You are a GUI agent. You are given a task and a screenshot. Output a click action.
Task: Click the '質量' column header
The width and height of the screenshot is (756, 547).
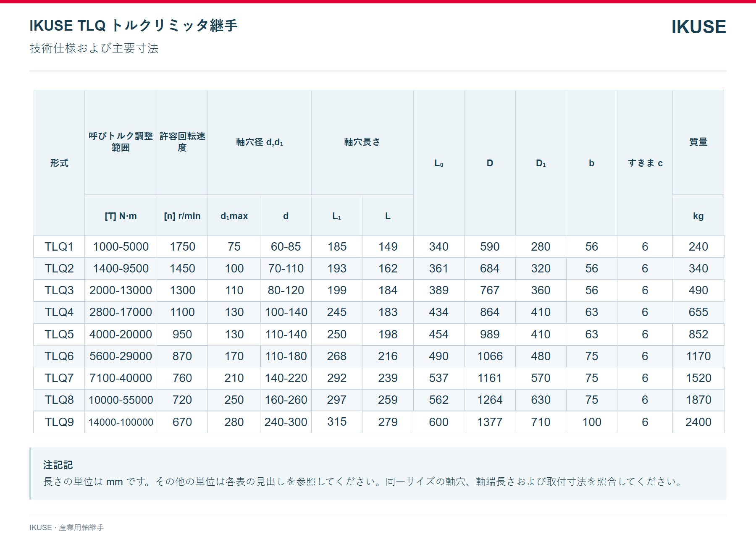pos(698,142)
